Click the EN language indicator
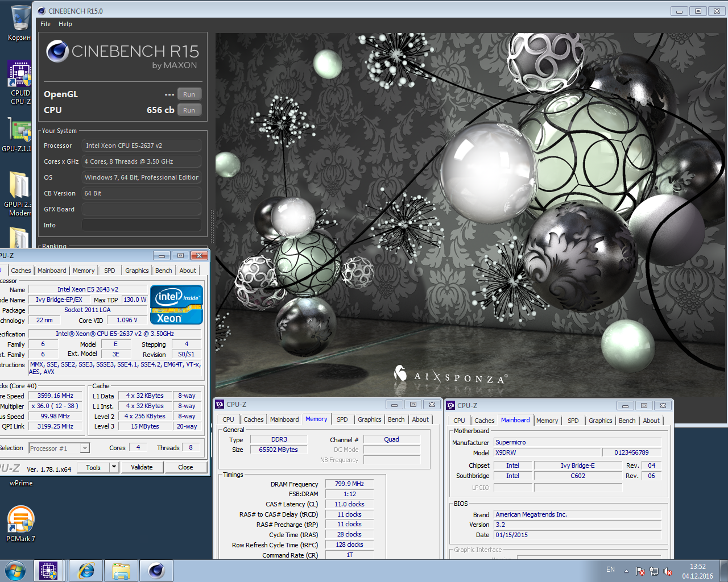The image size is (728, 582). point(610,569)
